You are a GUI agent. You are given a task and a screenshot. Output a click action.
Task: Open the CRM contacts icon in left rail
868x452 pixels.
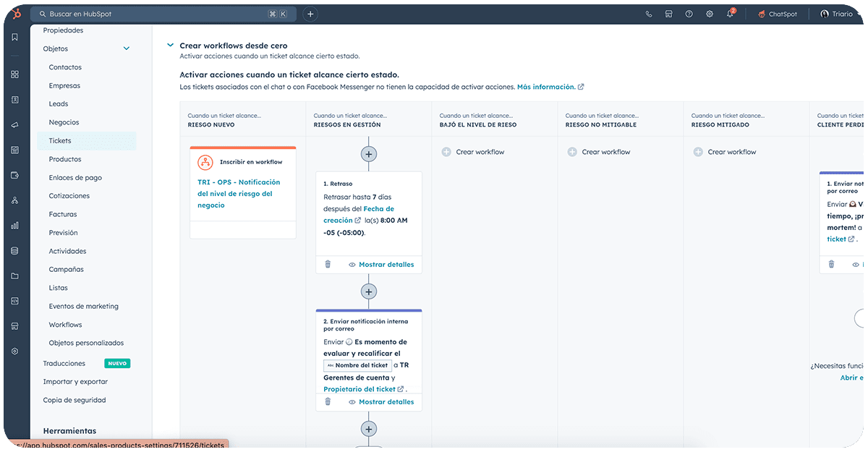tap(15, 100)
